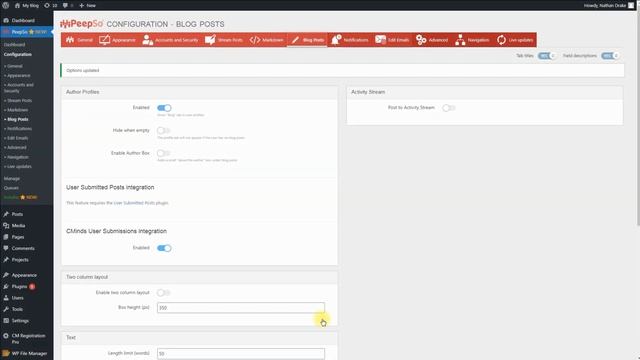This screenshot has width=640, height=360.
Task: Open comments bubble in admin bar
Action: click(65, 5)
